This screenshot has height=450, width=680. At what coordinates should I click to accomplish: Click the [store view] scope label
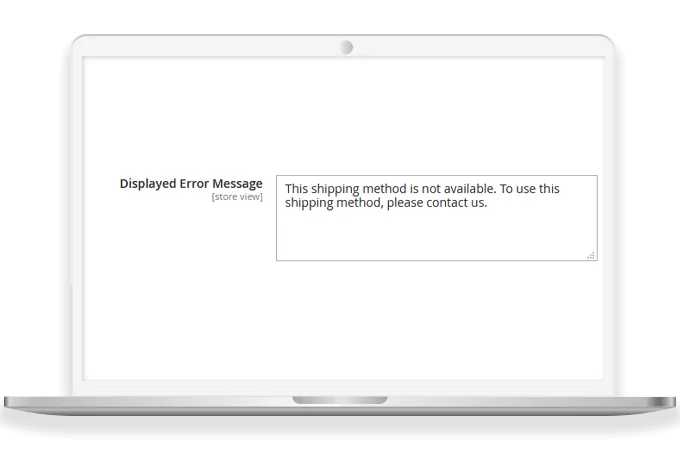[x=237, y=197]
